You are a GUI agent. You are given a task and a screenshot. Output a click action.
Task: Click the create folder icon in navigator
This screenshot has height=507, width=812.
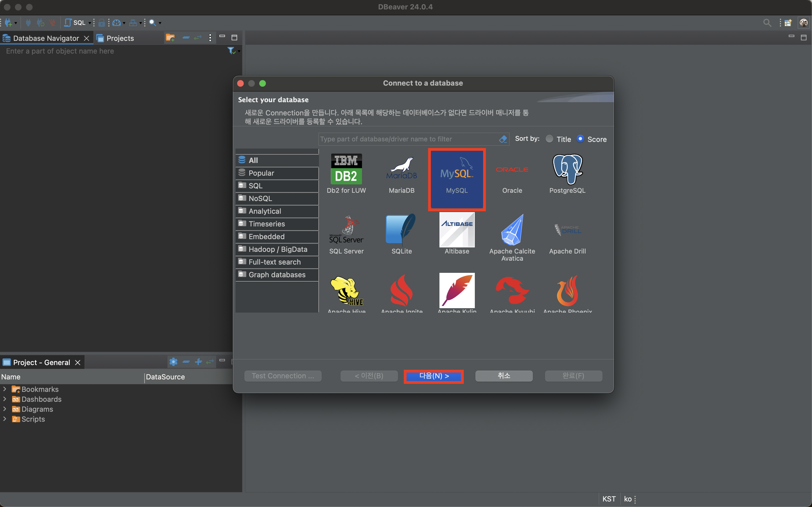(170, 38)
